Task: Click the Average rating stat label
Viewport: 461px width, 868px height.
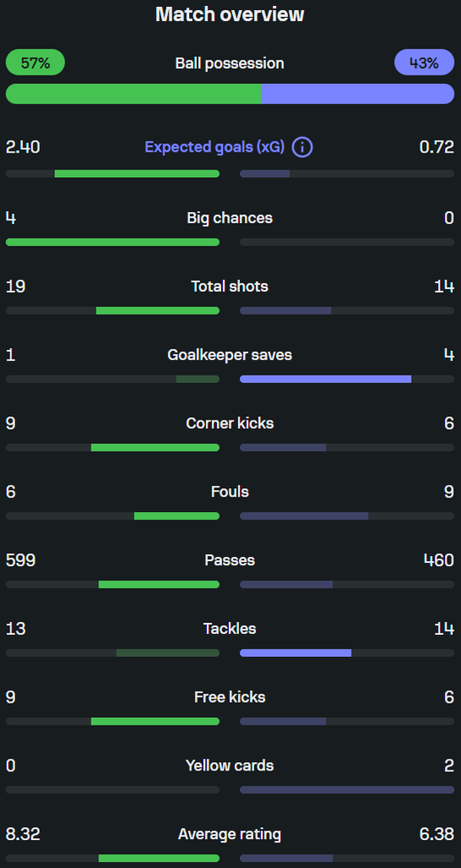Action: click(230, 834)
